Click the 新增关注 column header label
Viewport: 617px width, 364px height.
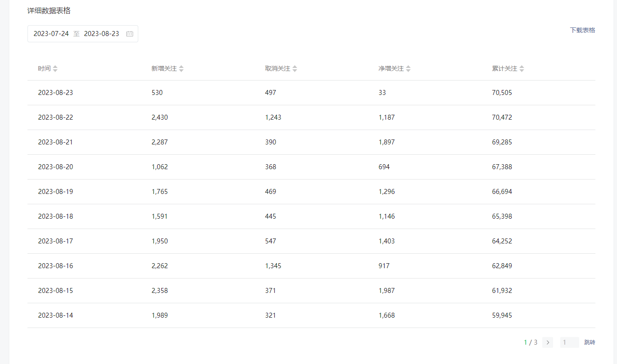164,69
